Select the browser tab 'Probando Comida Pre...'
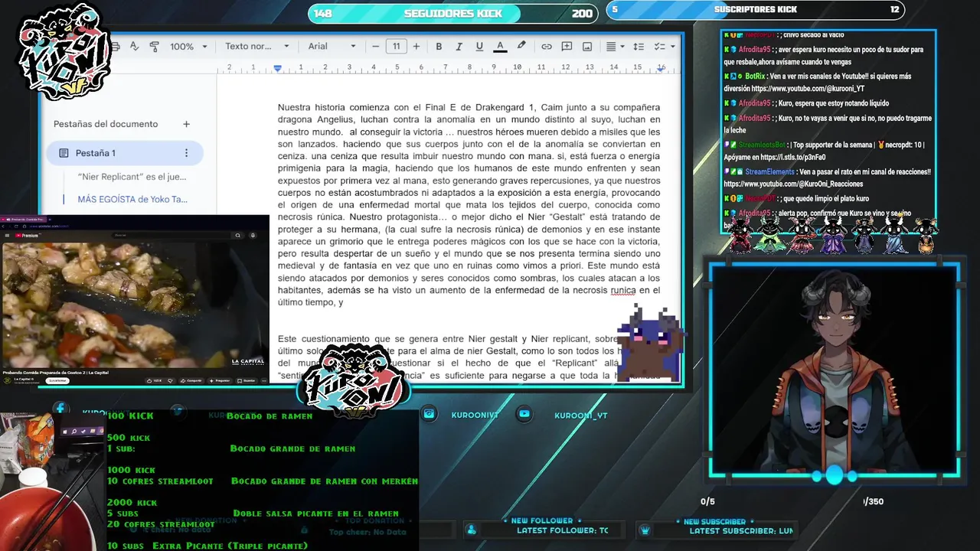 (x=24, y=219)
